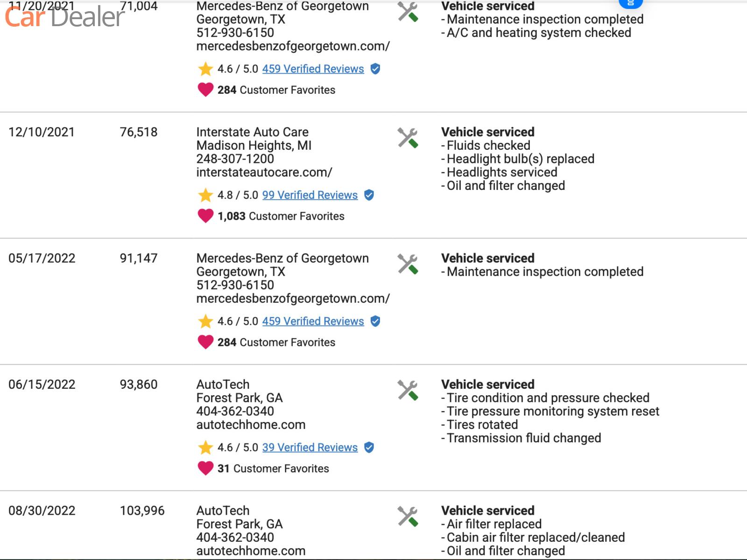Click the interstateautocare.com/ website text
The width and height of the screenshot is (747, 560).
tap(264, 172)
